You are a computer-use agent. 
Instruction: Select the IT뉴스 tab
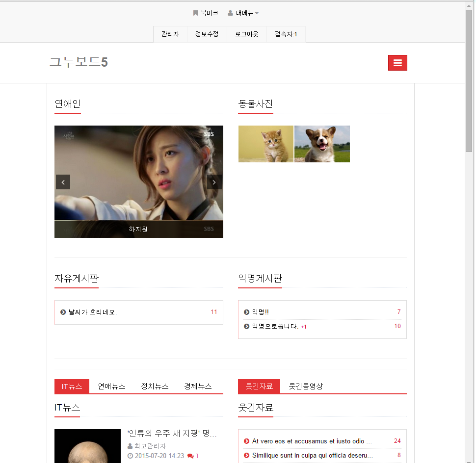click(x=72, y=386)
